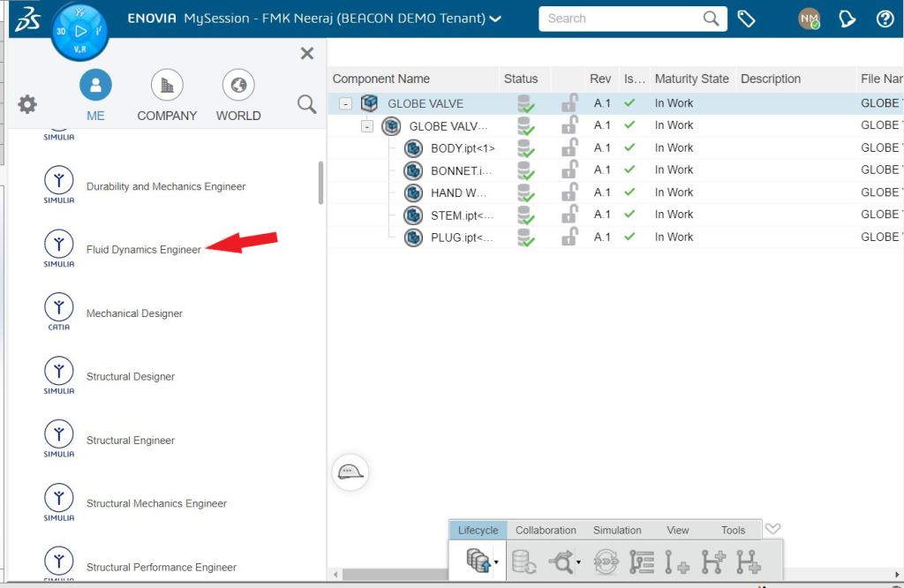Collapse the action bar with heart-shaped chevron
The image size is (904, 588).
pos(772,529)
